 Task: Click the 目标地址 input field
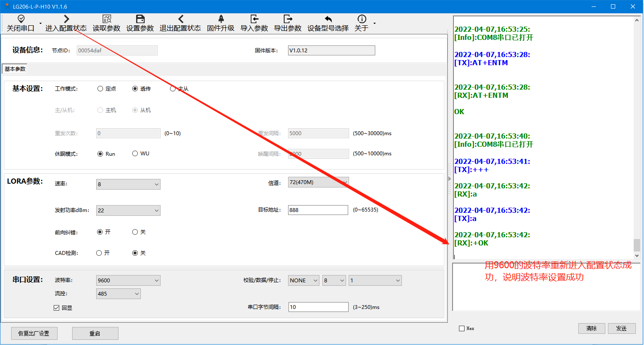318,210
